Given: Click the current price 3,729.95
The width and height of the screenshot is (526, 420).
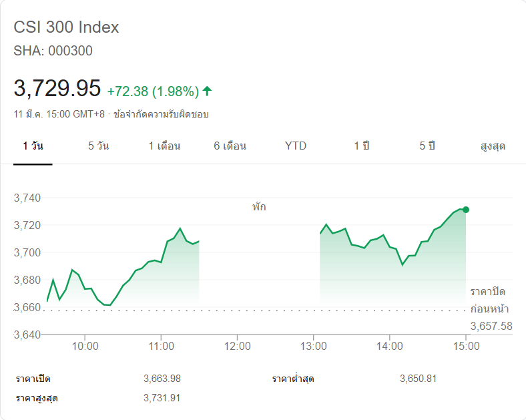Looking at the screenshot, I should click(x=57, y=88).
